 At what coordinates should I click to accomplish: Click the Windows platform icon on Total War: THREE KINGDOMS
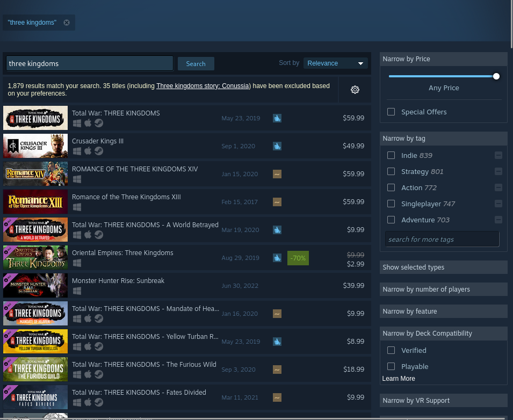[x=77, y=123]
